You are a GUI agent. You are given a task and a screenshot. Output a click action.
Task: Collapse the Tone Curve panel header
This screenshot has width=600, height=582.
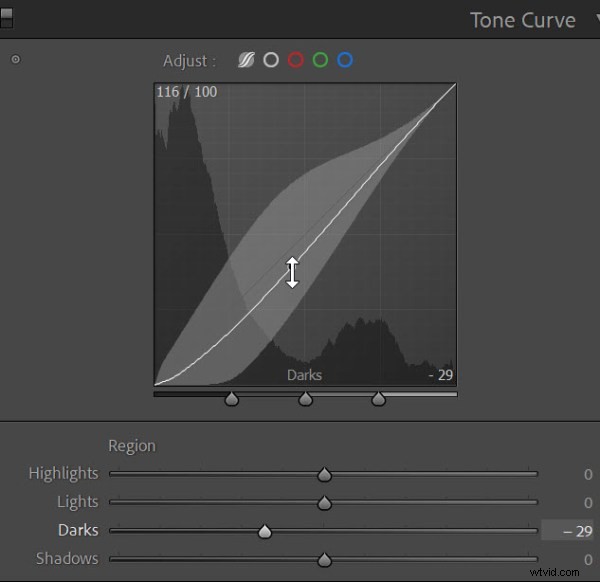click(523, 20)
